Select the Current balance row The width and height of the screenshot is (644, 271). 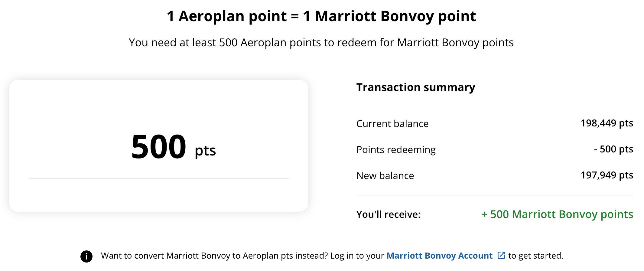click(x=392, y=123)
